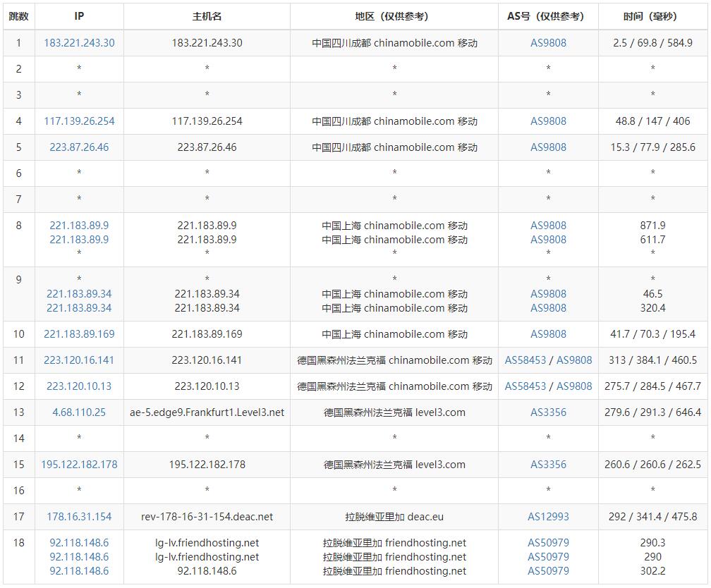Screen dimensions: 711x588
Task: Click timing value 15.3 / 77.9 / 285.6
Action: [x=652, y=147]
